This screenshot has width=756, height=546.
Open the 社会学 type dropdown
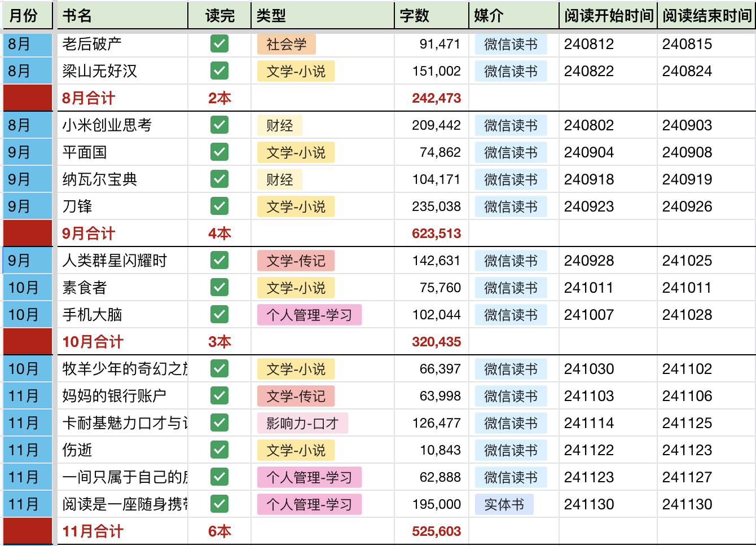pyautogui.click(x=286, y=45)
